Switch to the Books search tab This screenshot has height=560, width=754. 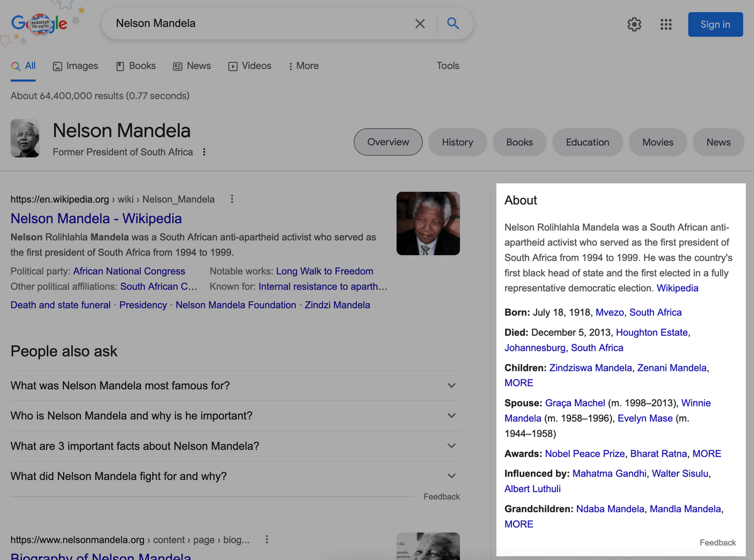coord(136,66)
